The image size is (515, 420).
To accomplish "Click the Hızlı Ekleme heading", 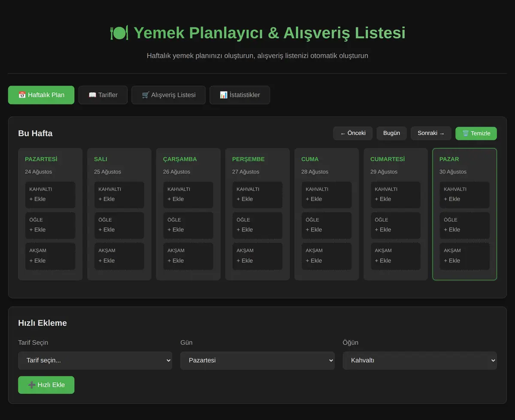I will point(42,323).
